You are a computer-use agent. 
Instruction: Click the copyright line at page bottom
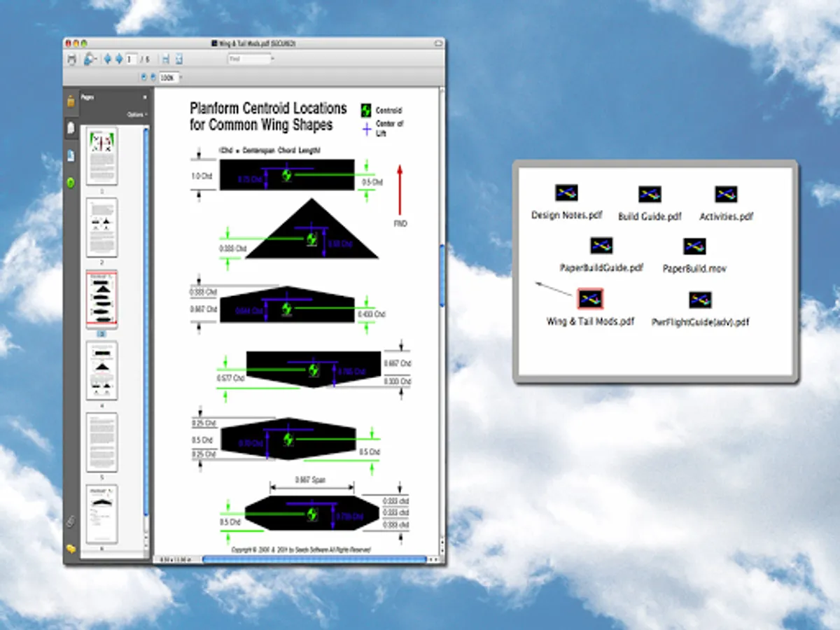[x=301, y=550]
